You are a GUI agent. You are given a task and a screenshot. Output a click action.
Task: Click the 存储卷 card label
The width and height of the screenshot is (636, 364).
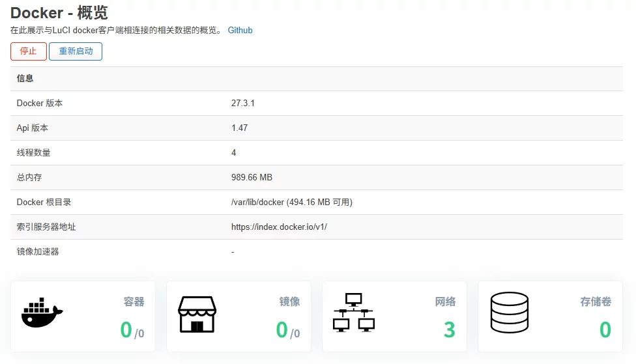click(596, 301)
